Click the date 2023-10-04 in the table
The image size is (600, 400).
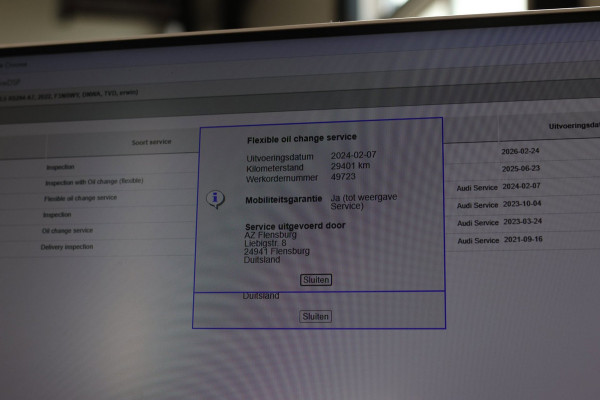pyautogui.click(x=522, y=204)
